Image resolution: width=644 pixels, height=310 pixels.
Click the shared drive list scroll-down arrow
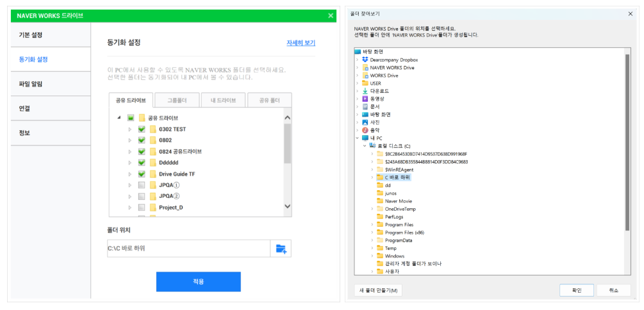point(288,206)
